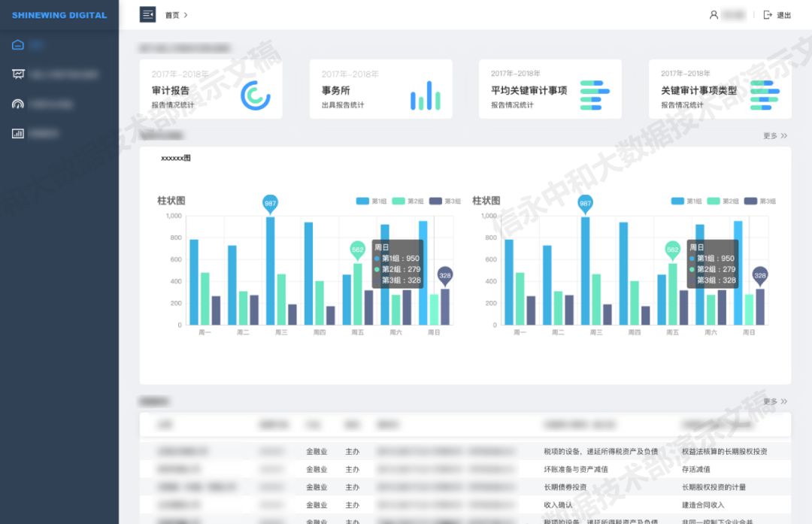Image resolution: width=812 pixels, height=524 pixels.
Task: Toggle 第3组 legend in the right chart
Action: pos(759,201)
